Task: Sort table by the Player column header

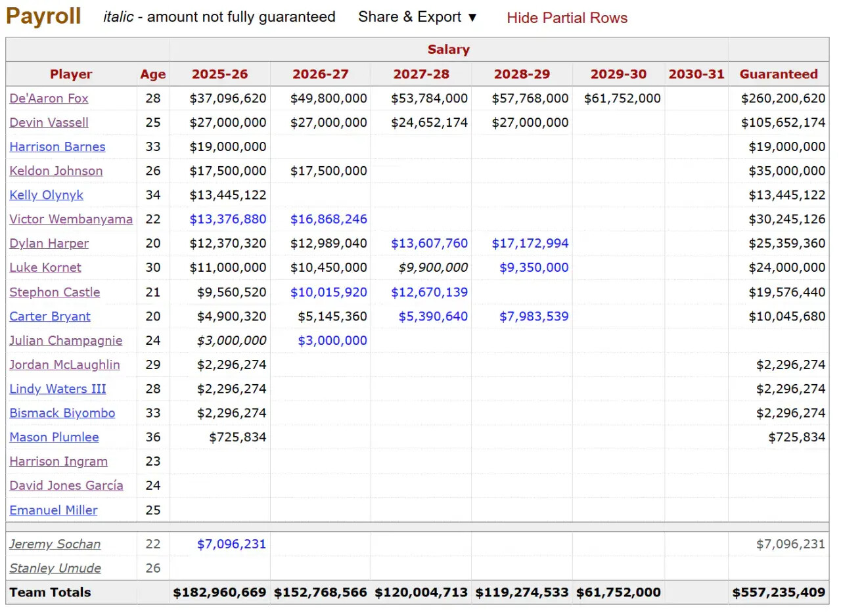Action: tap(71, 74)
